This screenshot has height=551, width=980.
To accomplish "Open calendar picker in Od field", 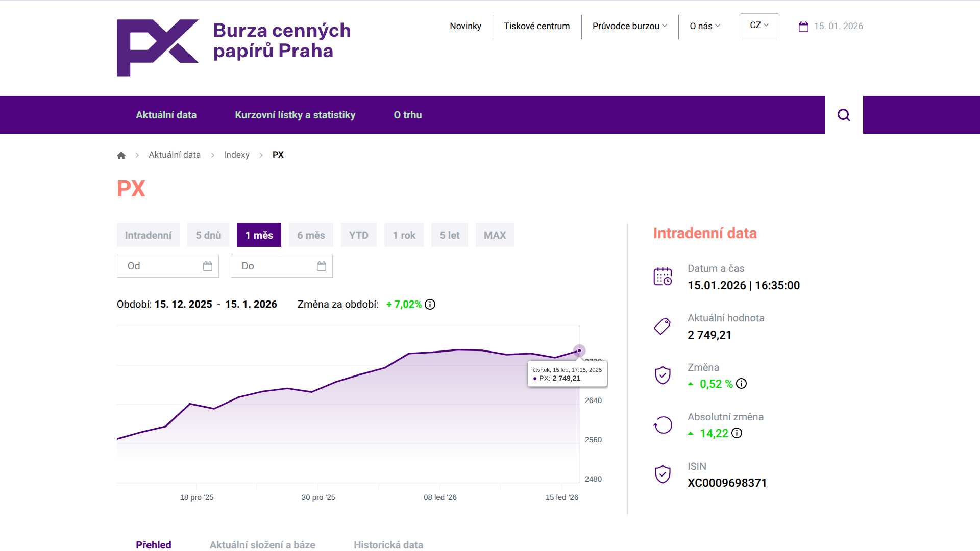I will coord(208,266).
